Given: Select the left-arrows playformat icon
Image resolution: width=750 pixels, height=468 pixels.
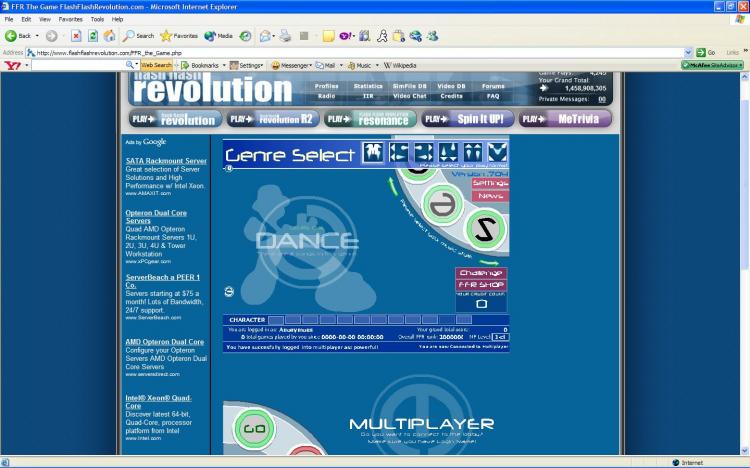Looking at the screenshot, I should pos(398,153).
